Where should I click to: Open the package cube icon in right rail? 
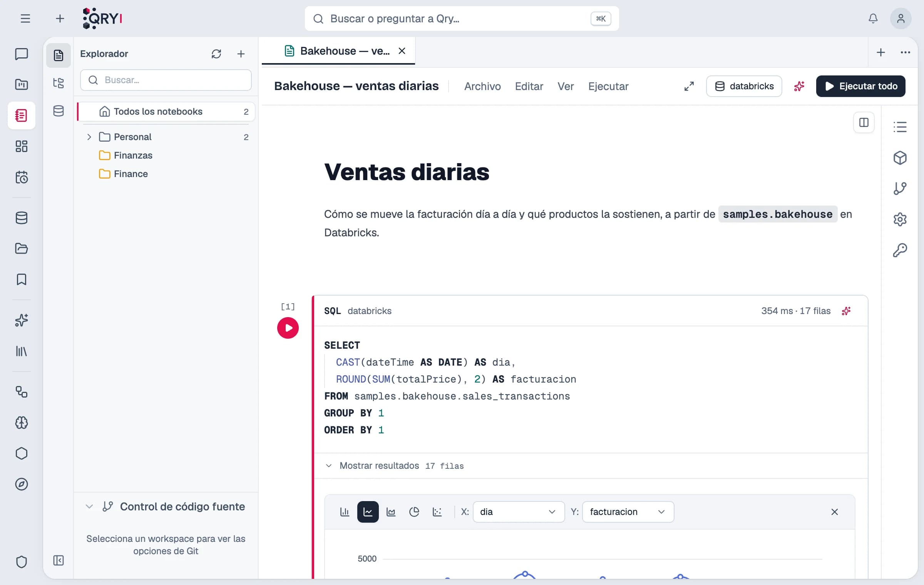(900, 158)
